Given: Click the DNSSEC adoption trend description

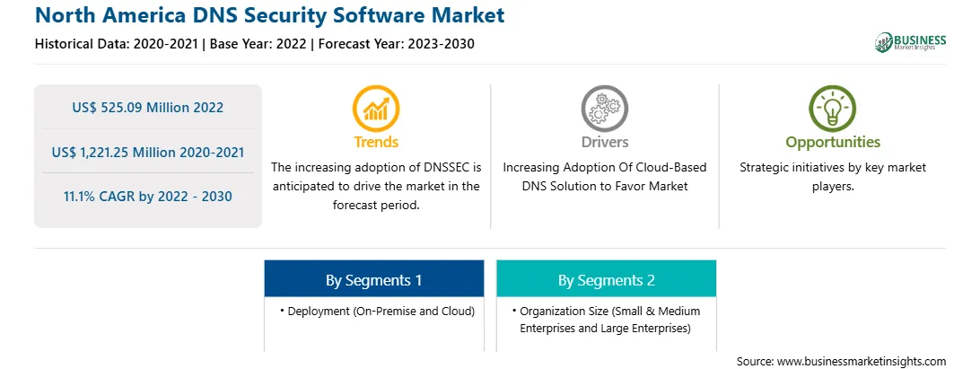Looking at the screenshot, I should click(x=376, y=187).
